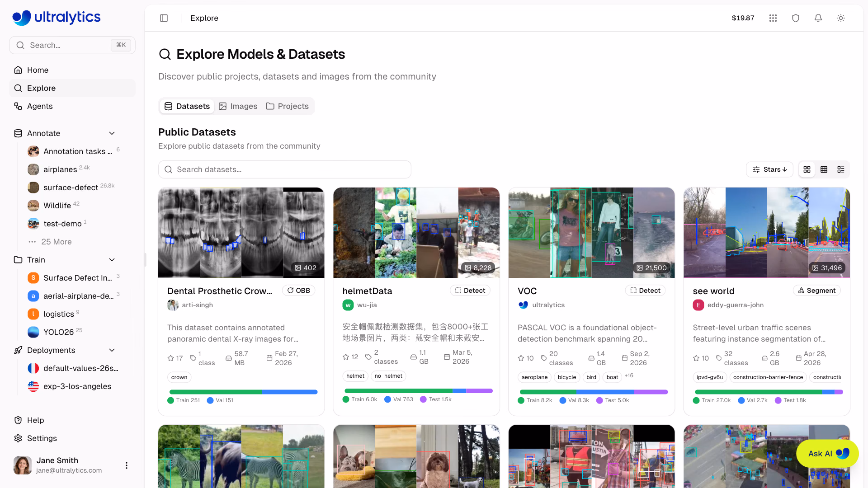Collapse the Annotate section
The height and width of the screenshot is (488, 868).
click(112, 133)
